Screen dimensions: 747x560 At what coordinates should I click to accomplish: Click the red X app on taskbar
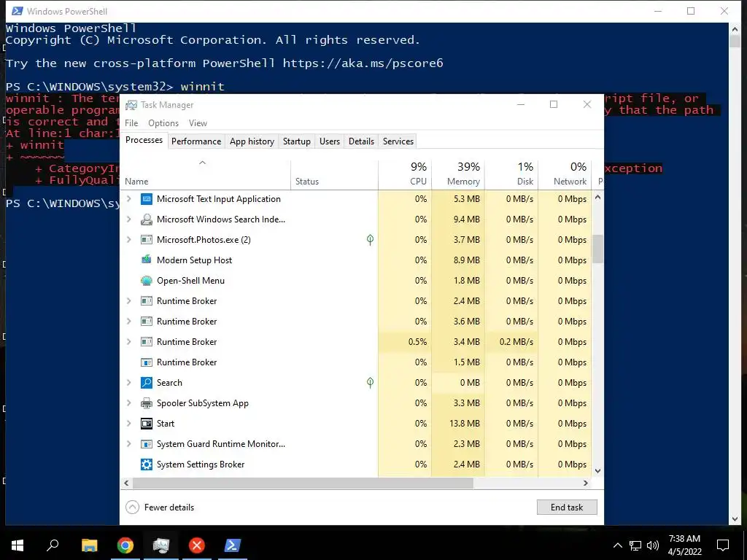click(x=197, y=545)
